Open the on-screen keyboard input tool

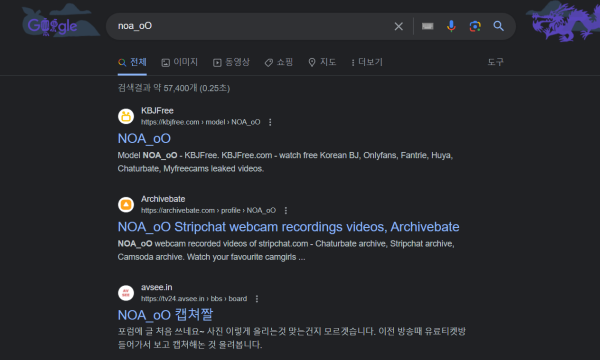(427, 26)
